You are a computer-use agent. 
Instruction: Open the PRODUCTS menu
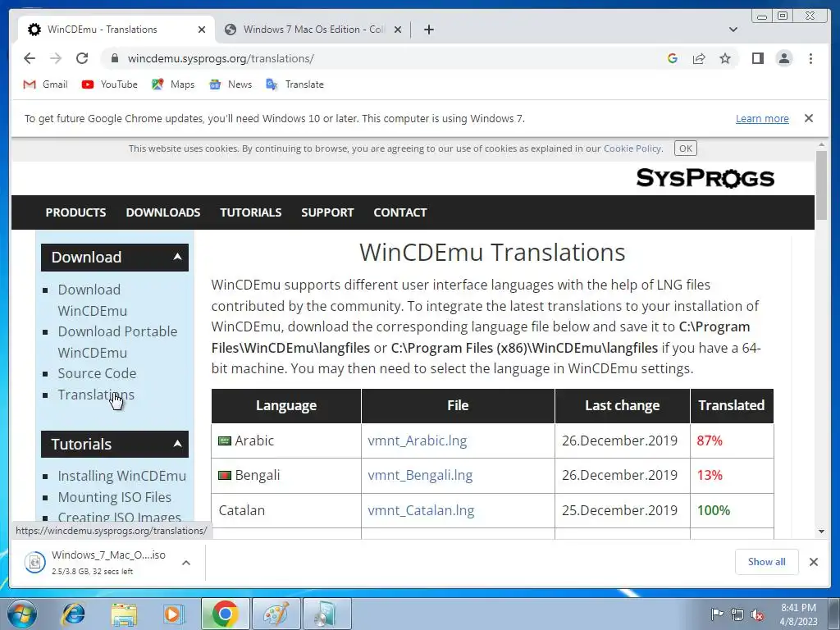tap(75, 212)
